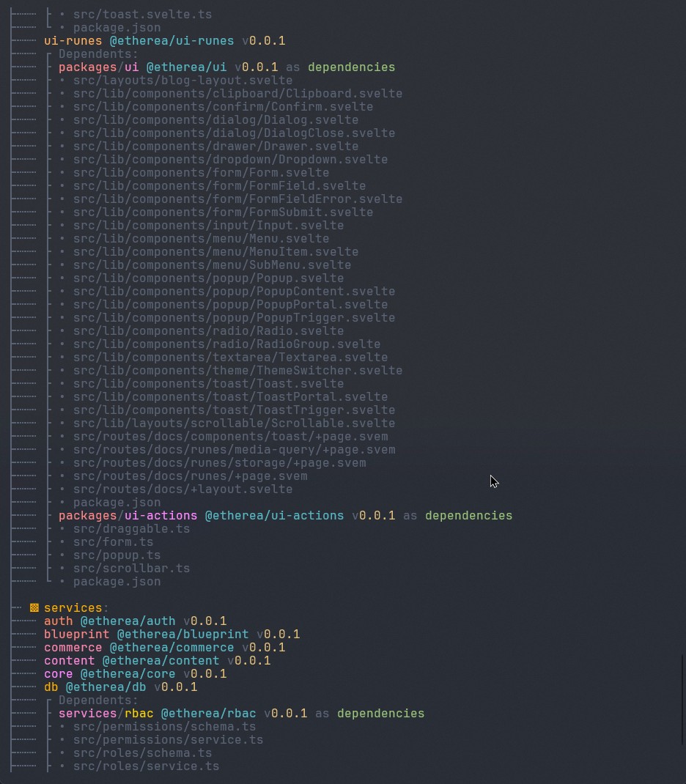Click the Textarea.svelte file path

pyautogui.click(x=231, y=358)
